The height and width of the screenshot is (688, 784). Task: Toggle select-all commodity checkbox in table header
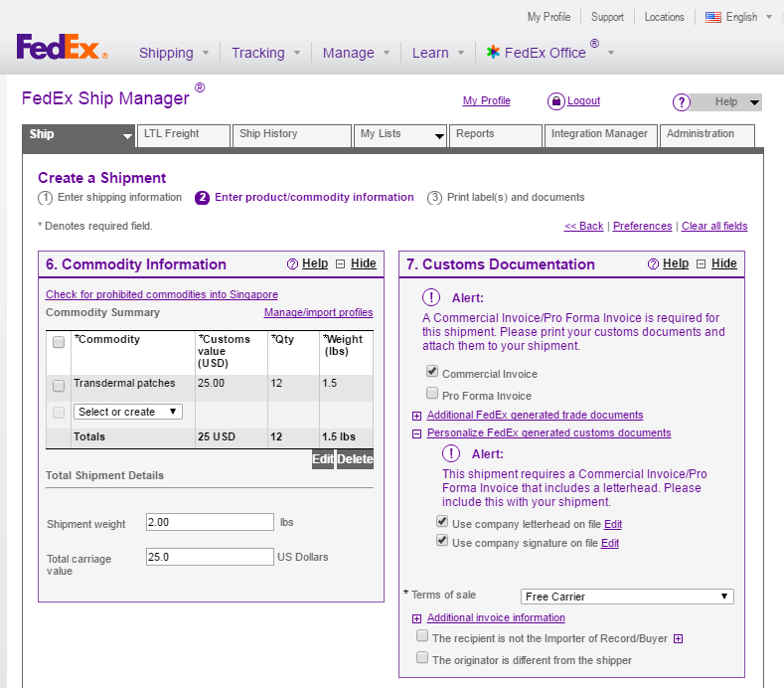[x=59, y=342]
